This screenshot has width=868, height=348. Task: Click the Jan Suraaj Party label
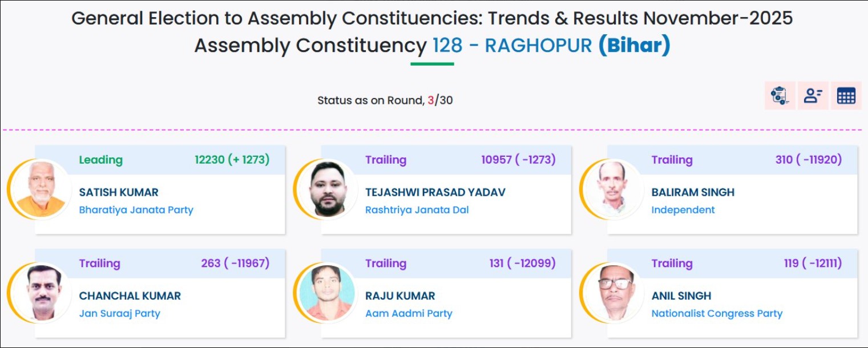(119, 313)
